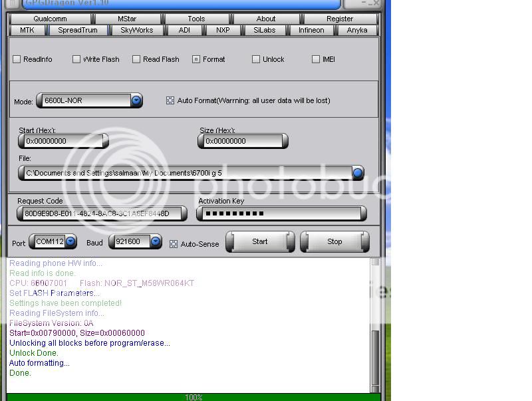Click the blue file browse button
Screen dimensions: 532x401
pos(358,173)
